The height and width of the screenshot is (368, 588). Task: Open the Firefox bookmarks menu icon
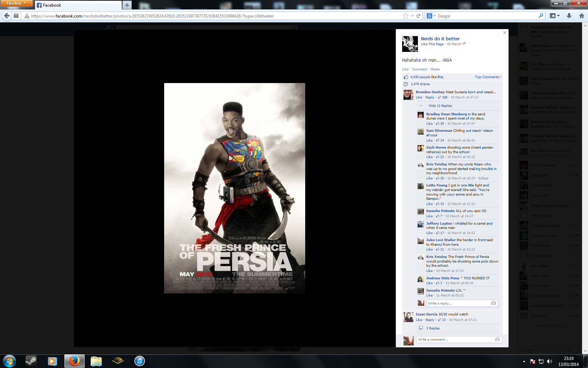(554, 16)
